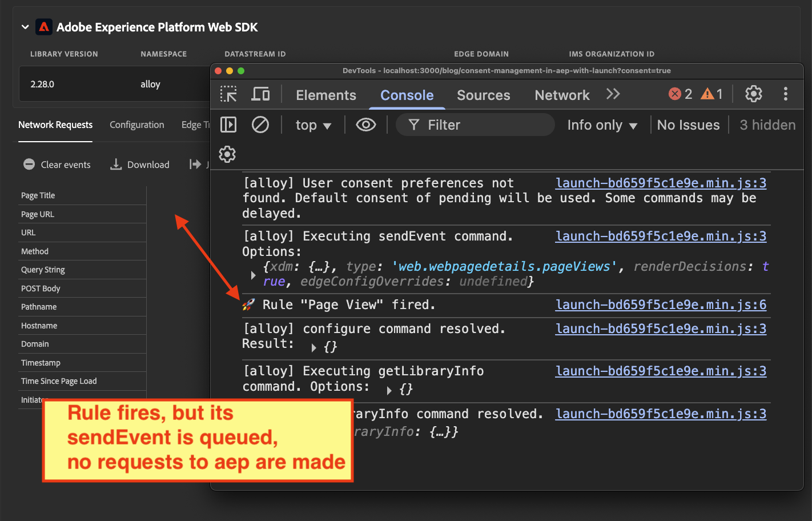Image resolution: width=812 pixels, height=521 pixels.
Task: Toggle the live expression eye icon
Action: (366, 125)
